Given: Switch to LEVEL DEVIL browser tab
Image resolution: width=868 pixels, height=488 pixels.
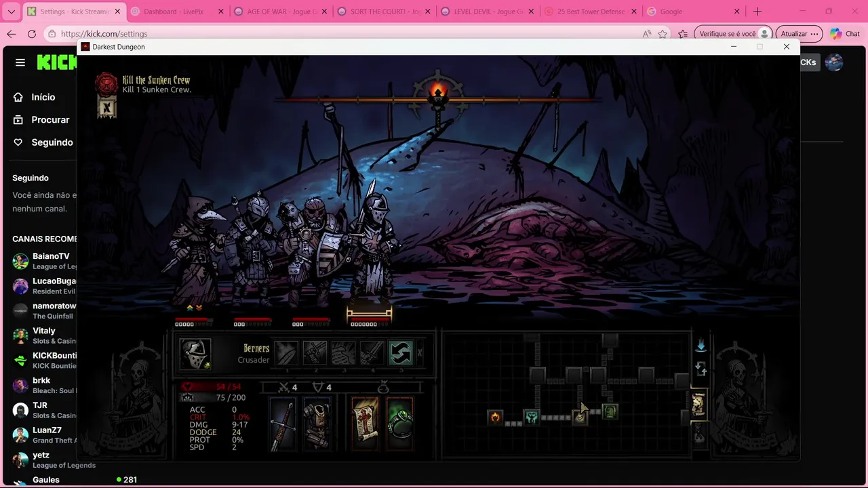Looking at the screenshot, I should coord(487,12).
